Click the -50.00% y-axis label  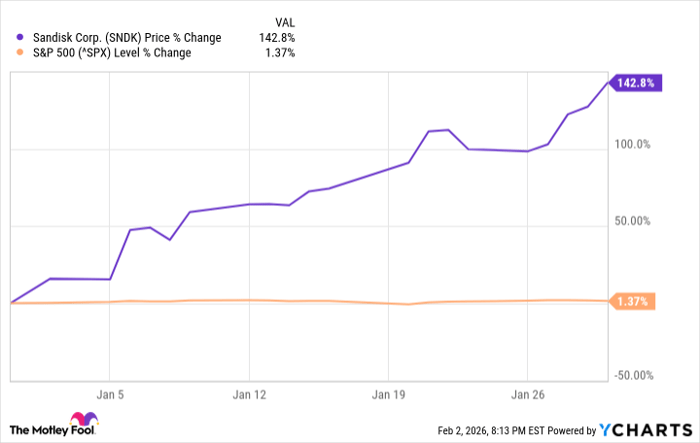pos(630,376)
